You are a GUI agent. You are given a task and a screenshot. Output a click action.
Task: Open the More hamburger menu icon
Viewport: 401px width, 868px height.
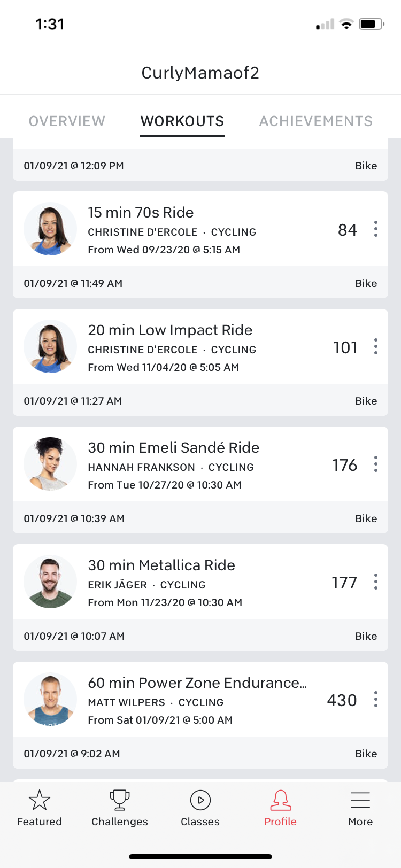pyautogui.click(x=360, y=800)
